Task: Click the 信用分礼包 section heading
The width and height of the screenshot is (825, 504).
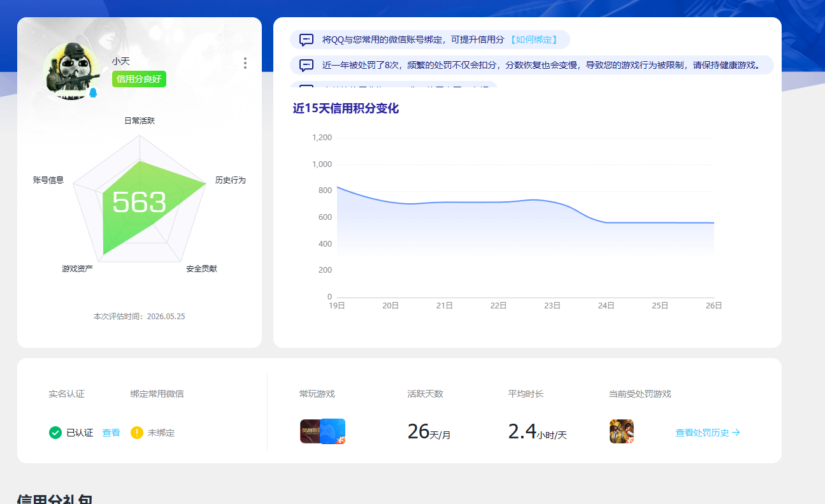Action: pos(55,498)
